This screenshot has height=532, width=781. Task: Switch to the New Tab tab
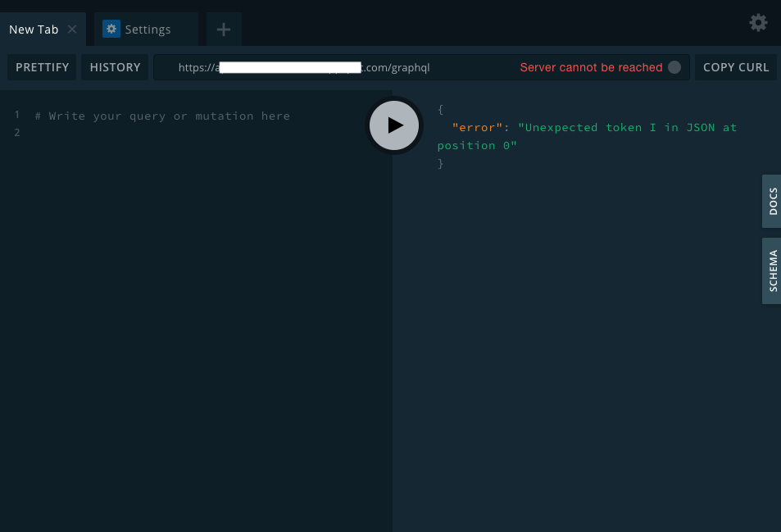click(34, 30)
